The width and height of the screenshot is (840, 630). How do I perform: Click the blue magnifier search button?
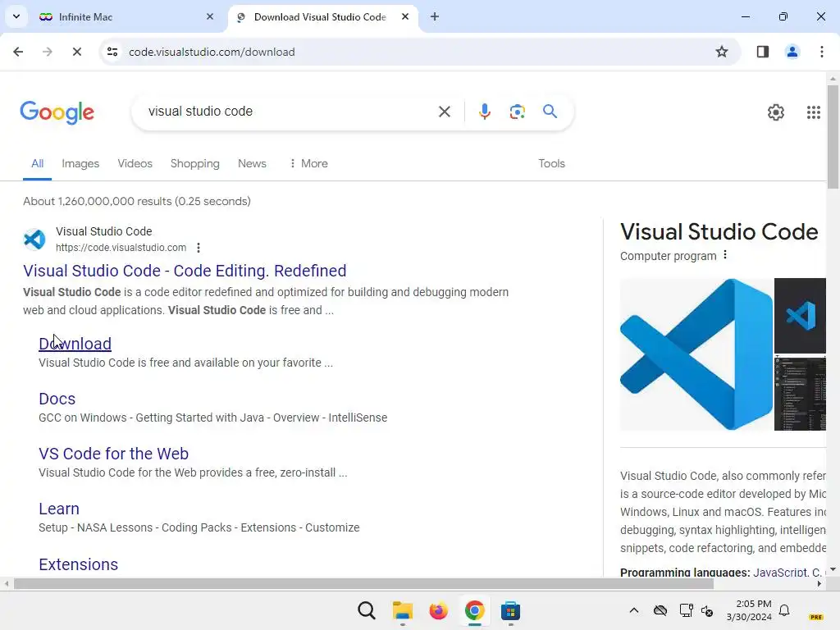[550, 112]
